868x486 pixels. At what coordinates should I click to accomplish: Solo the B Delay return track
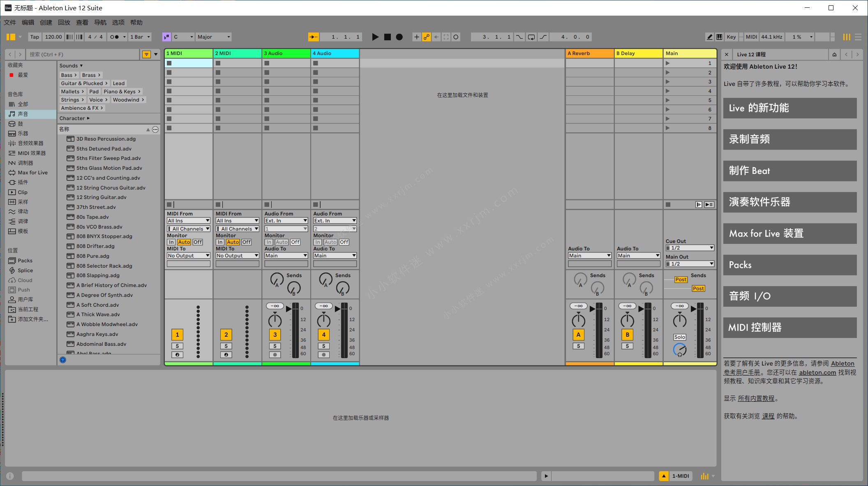(627, 346)
